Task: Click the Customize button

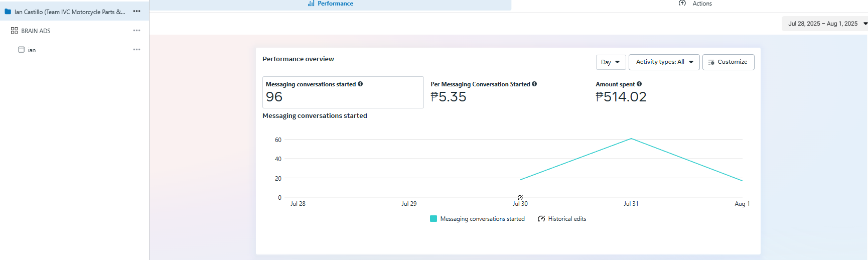Action: [x=728, y=62]
